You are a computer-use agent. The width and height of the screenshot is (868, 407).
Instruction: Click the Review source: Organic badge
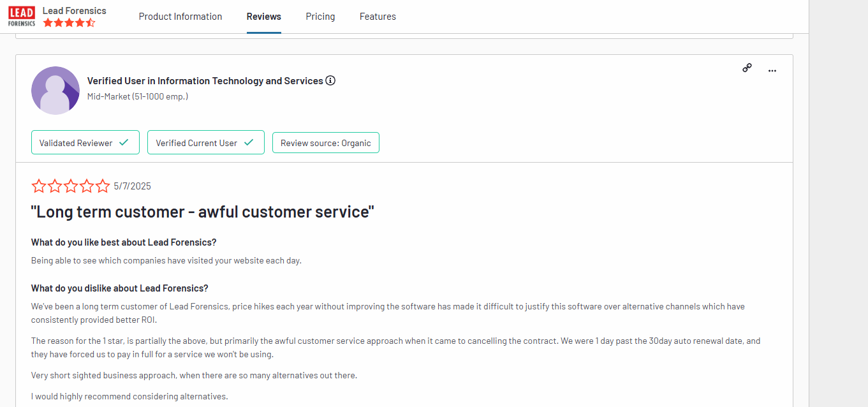pyautogui.click(x=326, y=143)
